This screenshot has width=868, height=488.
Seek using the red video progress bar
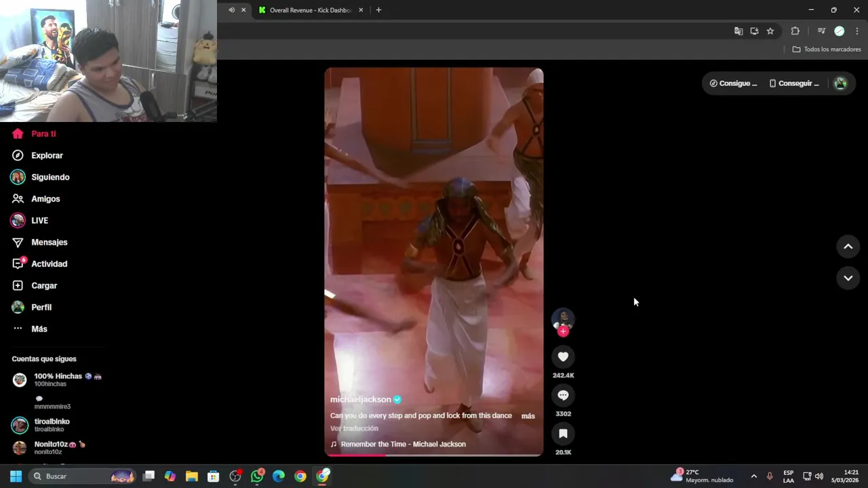434,455
